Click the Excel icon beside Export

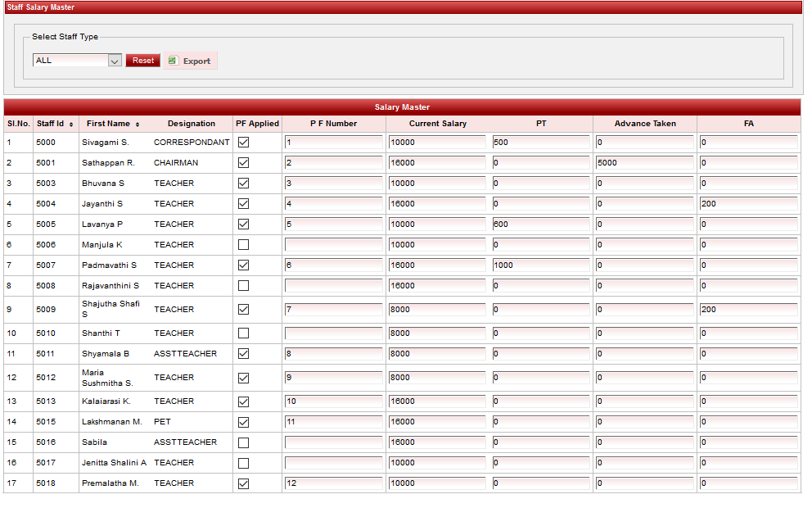[172, 61]
